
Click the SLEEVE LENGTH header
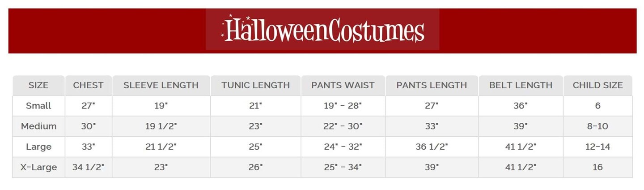(161, 85)
